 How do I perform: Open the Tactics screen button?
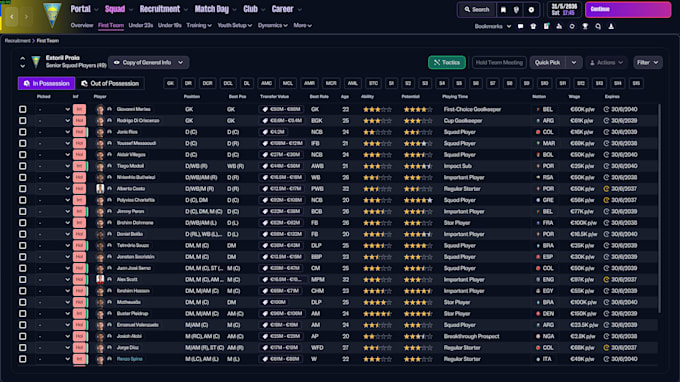[x=447, y=62]
